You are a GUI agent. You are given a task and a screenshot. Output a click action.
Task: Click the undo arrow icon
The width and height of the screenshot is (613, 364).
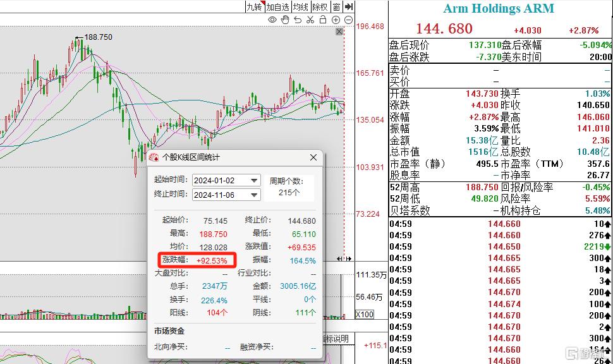pos(298,20)
